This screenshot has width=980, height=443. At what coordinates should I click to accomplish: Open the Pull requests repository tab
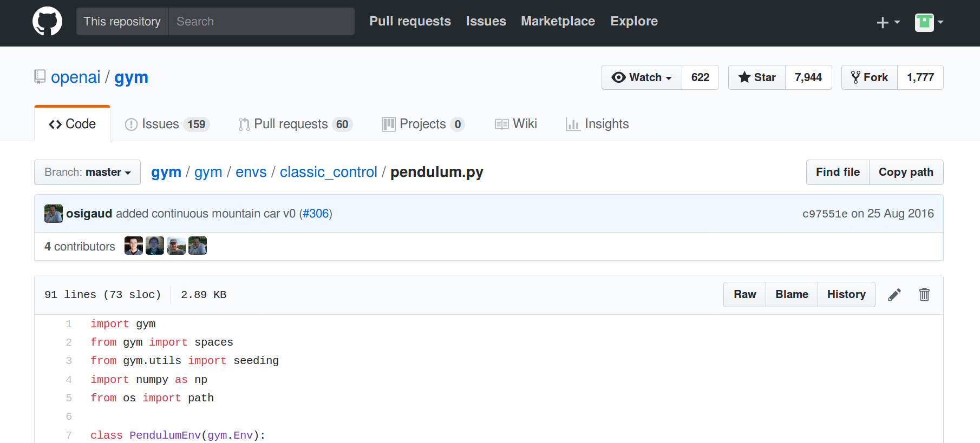click(x=295, y=124)
